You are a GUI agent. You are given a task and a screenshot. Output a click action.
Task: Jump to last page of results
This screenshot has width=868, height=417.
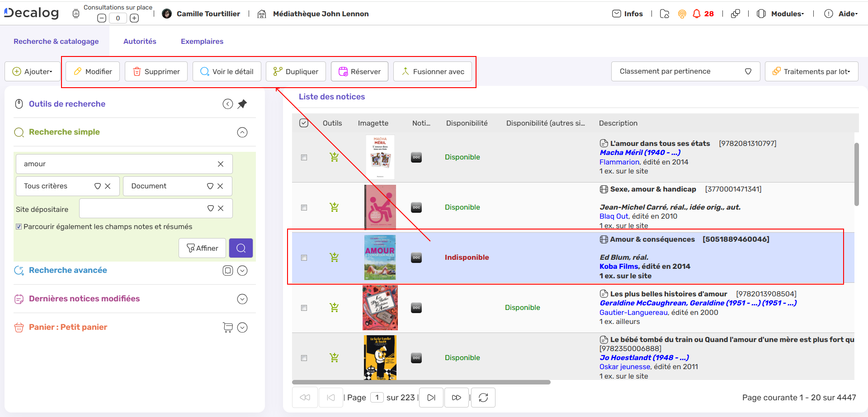pos(456,398)
